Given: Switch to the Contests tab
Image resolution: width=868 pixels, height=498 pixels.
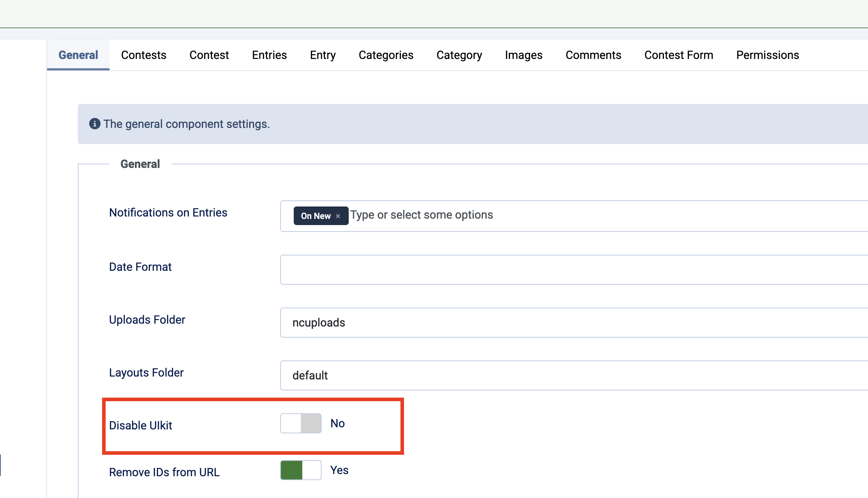Looking at the screenshot, I should click(143, 55).
